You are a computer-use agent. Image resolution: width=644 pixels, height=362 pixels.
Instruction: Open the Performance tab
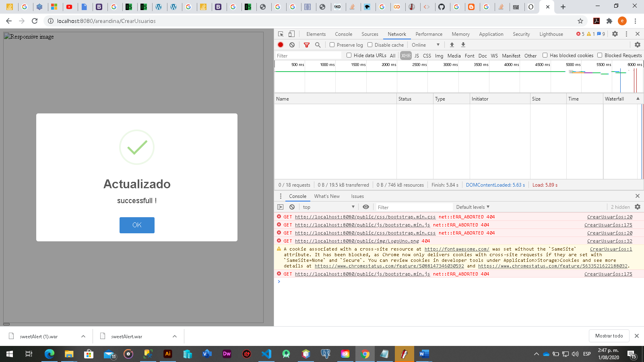429,34
